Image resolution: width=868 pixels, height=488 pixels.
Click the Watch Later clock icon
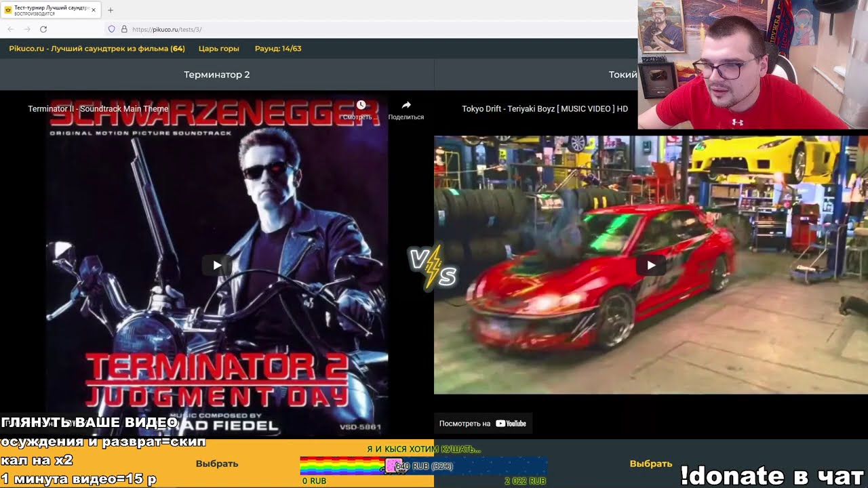point(361,106)
